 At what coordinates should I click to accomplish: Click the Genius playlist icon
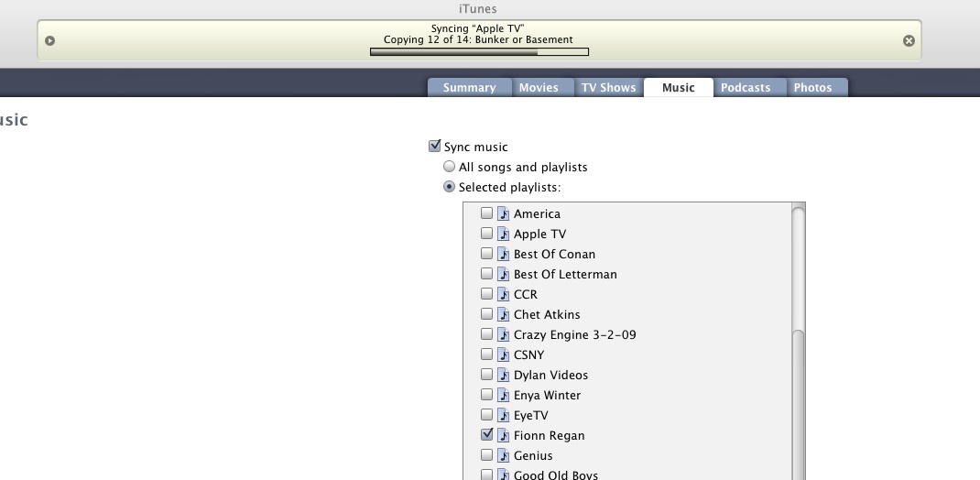(x=503, y=455)
